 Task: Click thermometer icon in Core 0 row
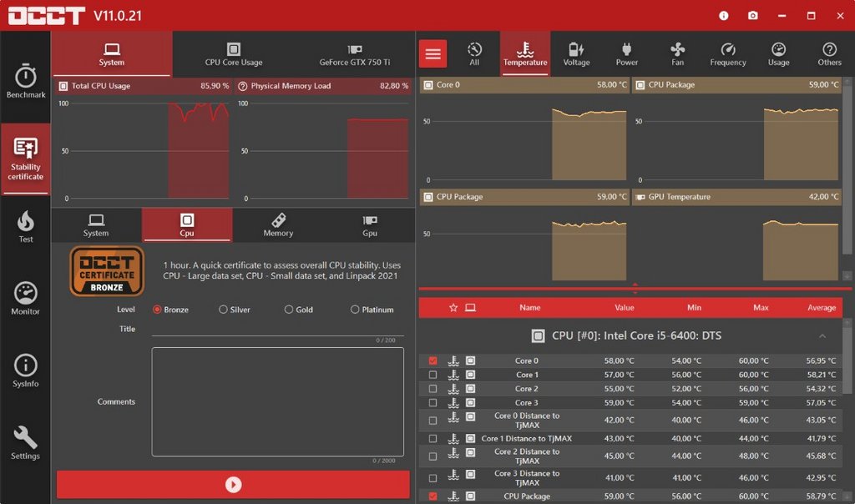pos(453,360)
